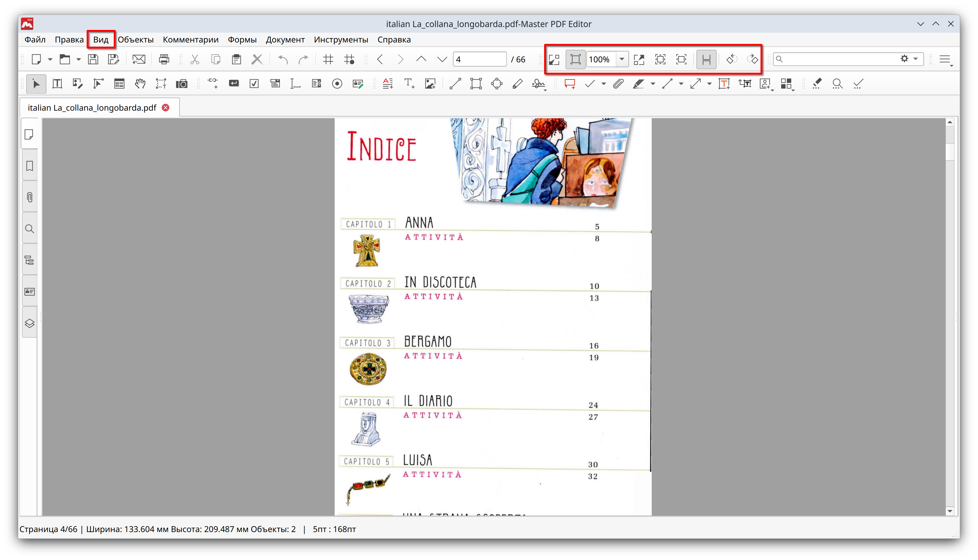Attach a file with paperclip icon

coord(618,84)
